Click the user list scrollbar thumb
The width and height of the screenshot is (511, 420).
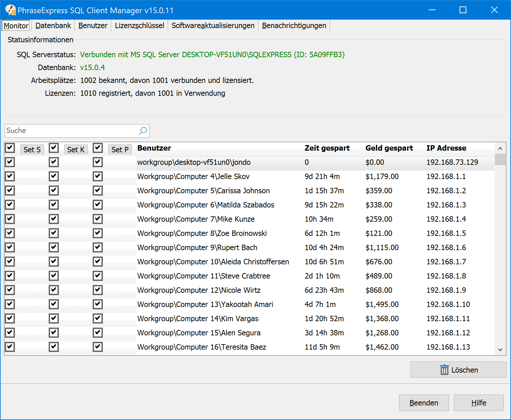coord(500,159)
